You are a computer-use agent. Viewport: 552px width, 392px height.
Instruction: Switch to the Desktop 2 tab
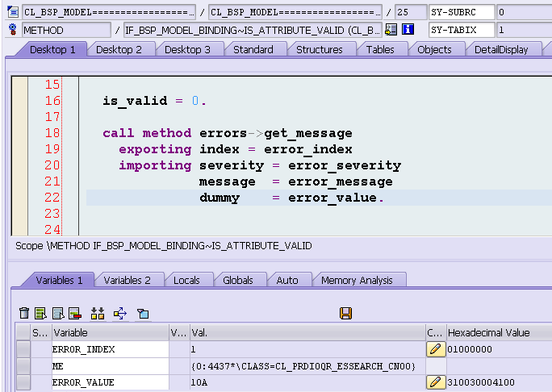click(119, 50)
